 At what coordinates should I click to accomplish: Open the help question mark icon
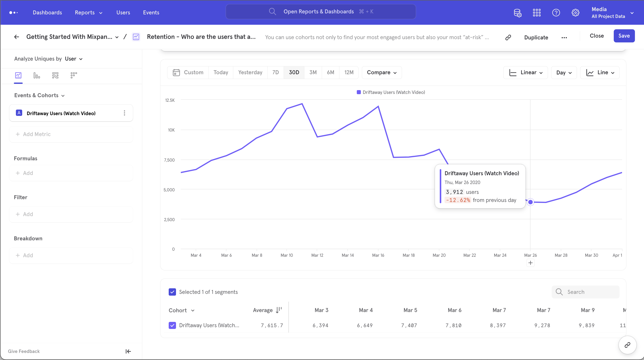coord(556,13)
